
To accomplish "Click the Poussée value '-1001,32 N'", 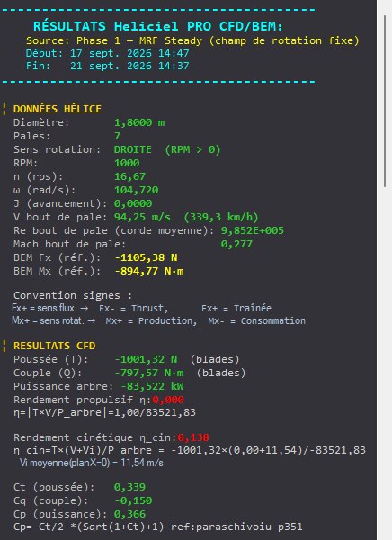I will pos(146,359).
